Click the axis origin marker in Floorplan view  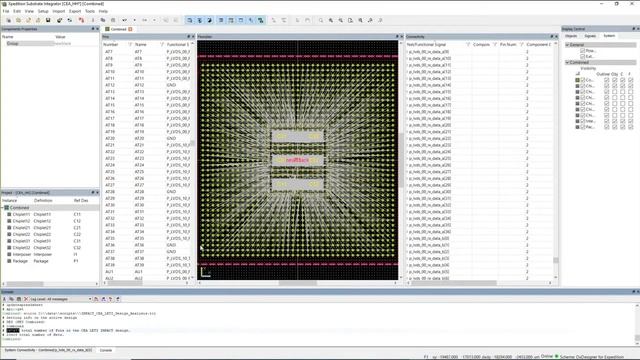point(205,272)
